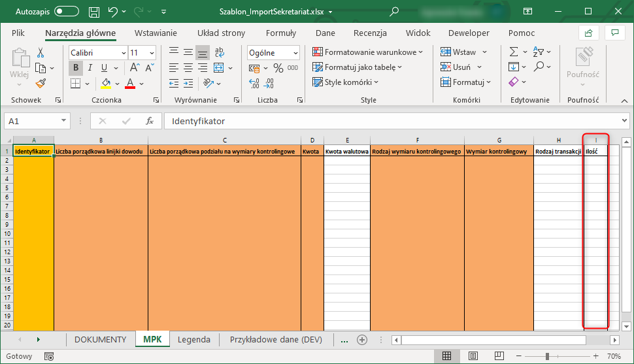Viewport: 634px width, 364px height.
Task: Click the Save floppy disk icon
Action: 94,12
